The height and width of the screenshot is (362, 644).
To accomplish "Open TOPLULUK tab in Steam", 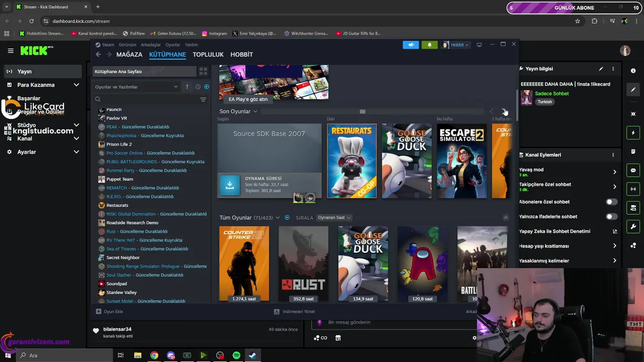I will 208,54.
